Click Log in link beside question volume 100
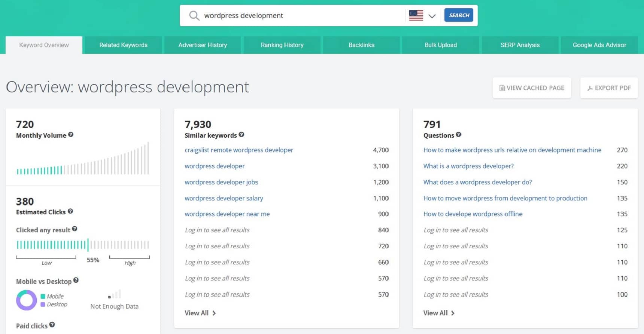 tap(456, 294)
